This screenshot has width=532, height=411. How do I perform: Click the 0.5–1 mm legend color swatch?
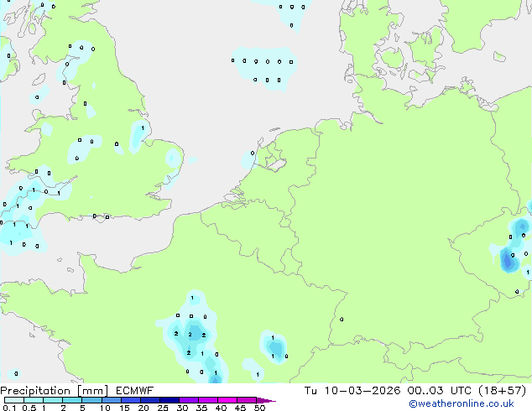click(x=34, y=400)
